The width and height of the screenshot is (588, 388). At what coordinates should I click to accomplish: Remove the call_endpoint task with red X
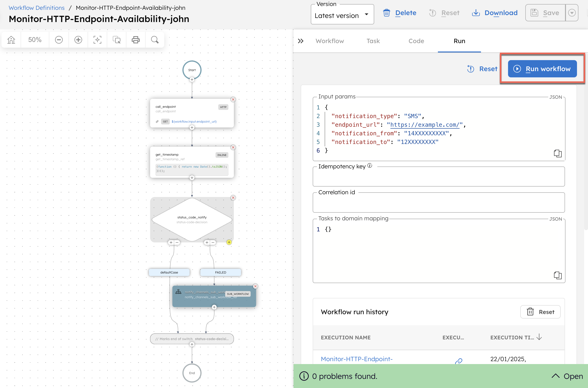coord(233,99)
